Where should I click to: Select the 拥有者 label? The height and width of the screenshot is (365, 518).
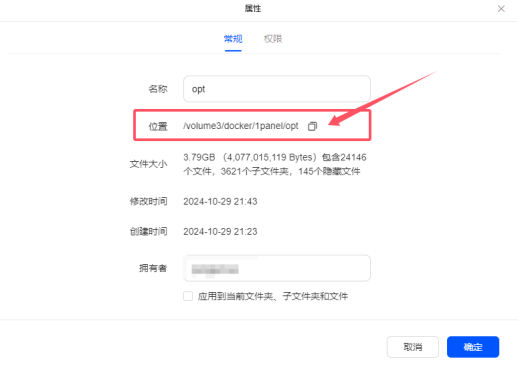(x=153, y=268)
